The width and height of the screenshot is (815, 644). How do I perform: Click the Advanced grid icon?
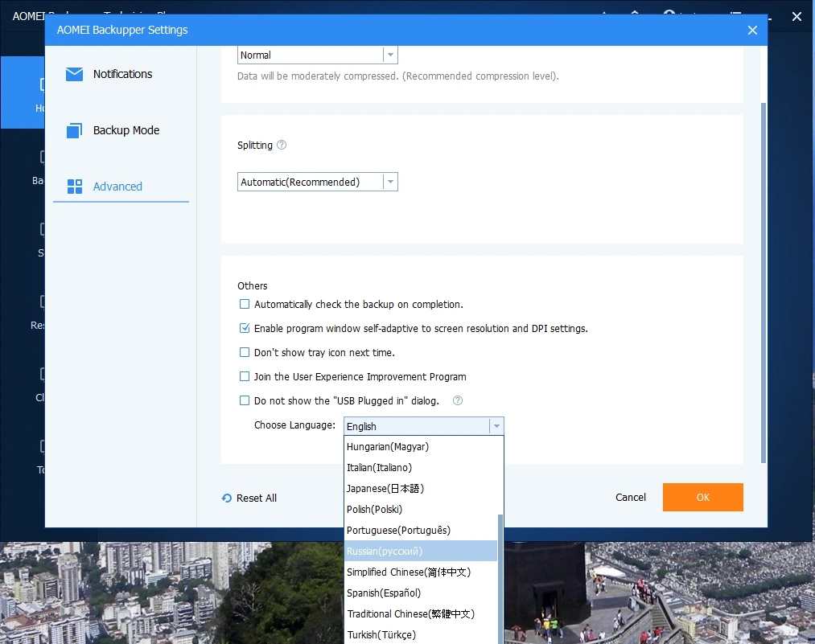pyautogui.click(x=74, y=187)
